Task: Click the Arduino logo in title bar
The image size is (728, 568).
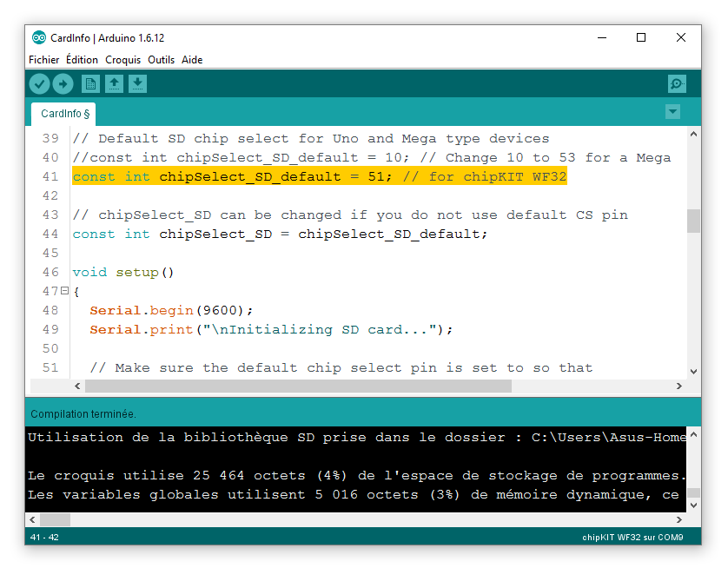Action: click(39, 37)
